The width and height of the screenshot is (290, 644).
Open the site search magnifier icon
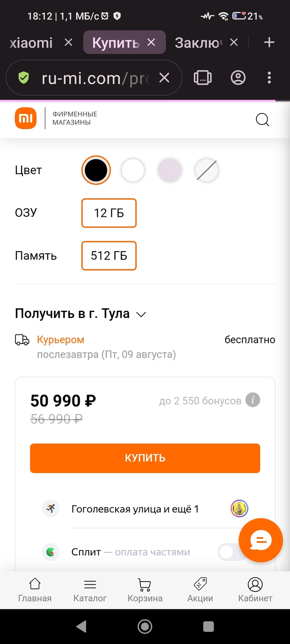[x=262, y=120]
